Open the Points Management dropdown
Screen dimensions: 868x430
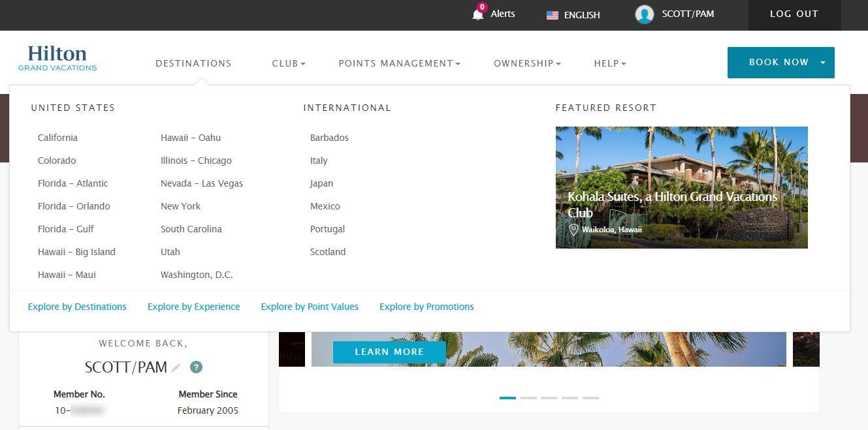[x=399, y=63]
